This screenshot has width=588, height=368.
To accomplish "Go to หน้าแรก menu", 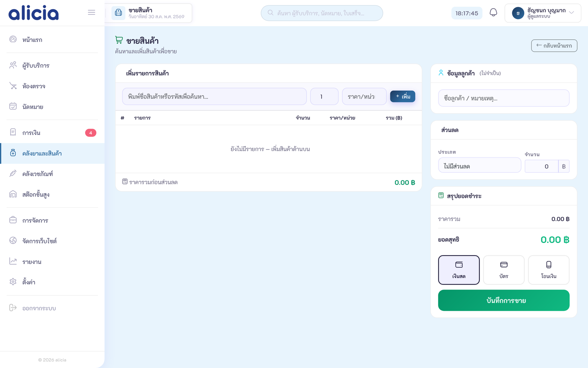I will (52, 40).
